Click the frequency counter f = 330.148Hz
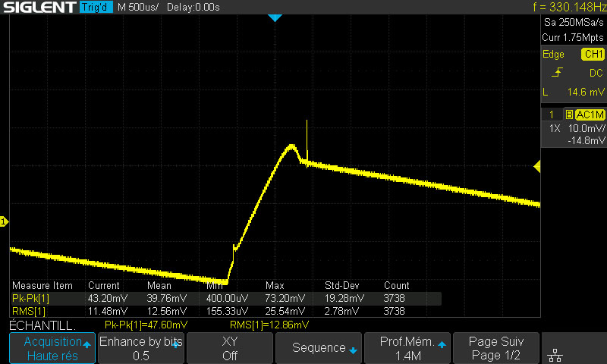This screenshot has height=364, width=607. (x=569, y=7)
